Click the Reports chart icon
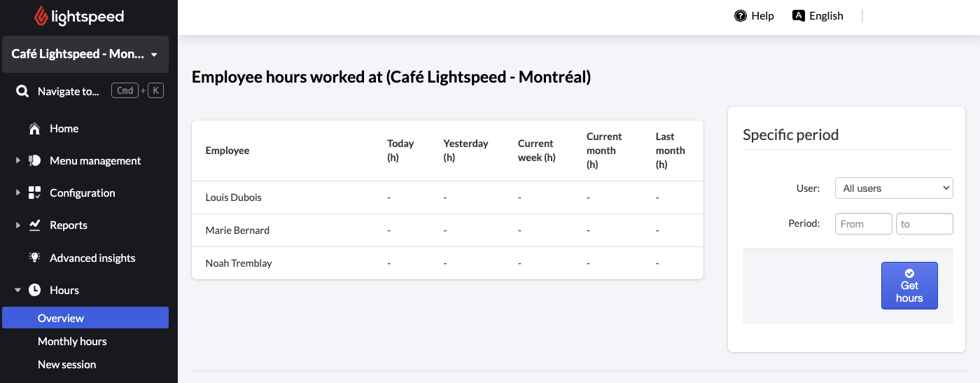 (x=34, y=225)
